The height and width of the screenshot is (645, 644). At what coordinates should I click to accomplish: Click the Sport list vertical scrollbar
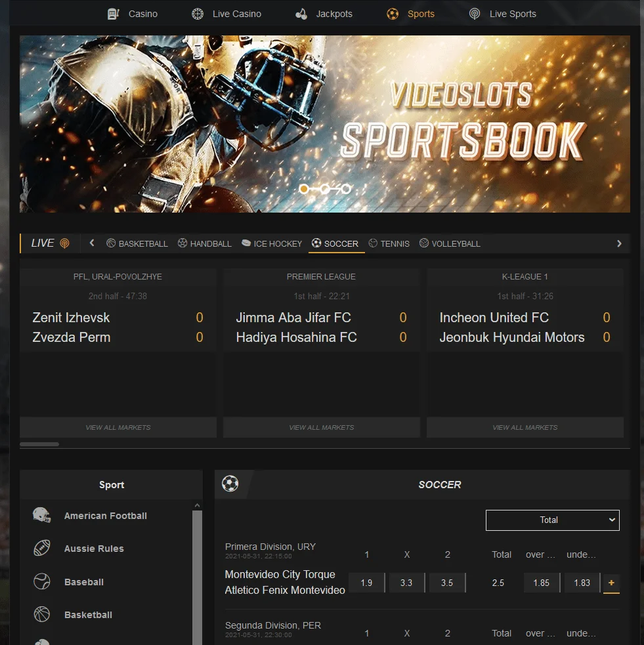coord(197,576)
